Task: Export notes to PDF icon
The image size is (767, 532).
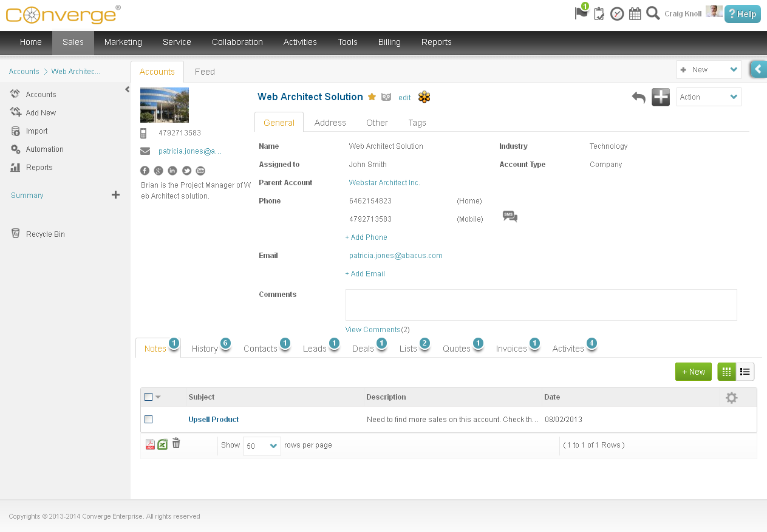Action: (150, 445)
